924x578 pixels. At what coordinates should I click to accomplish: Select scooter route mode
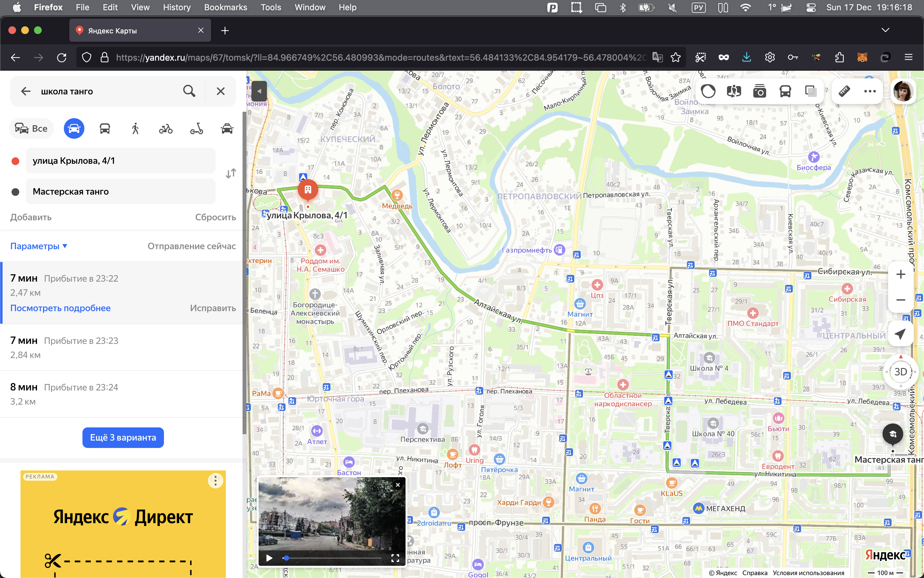point(196,129)
